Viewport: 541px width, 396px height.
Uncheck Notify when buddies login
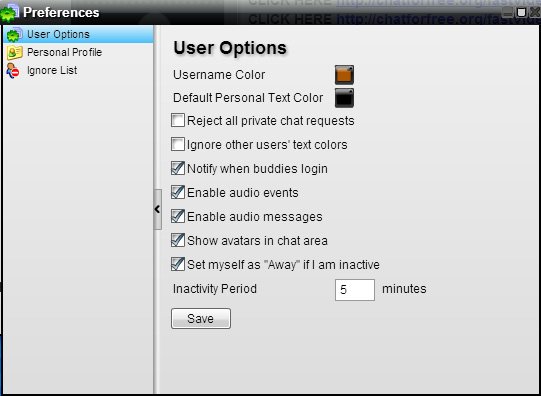pyautogui.click(x=178, y=169)
